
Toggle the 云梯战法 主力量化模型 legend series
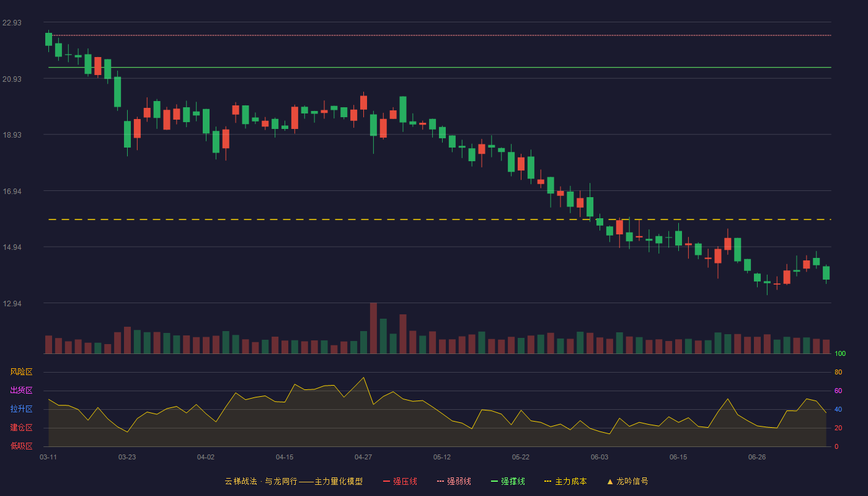point(293,481)
